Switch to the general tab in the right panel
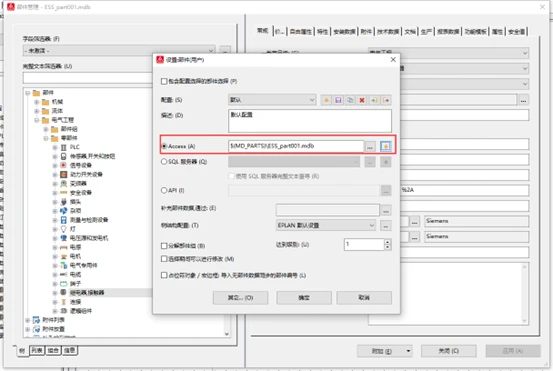The width and height of the screenshot is (553, 371). 262,31
